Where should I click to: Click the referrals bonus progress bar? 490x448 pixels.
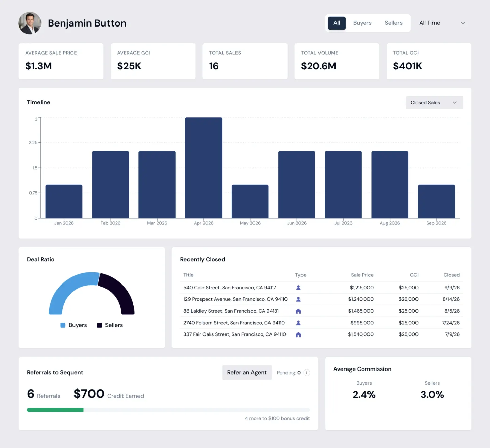click(168, 410)
